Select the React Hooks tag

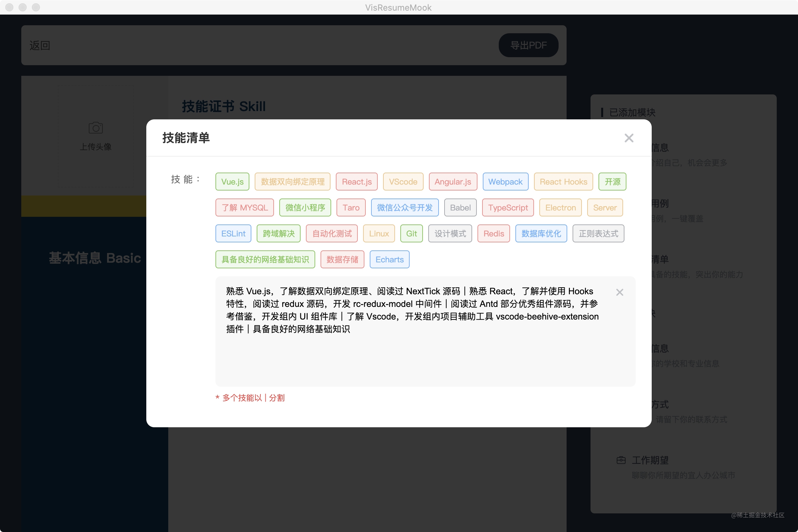(x=563, y=182)
